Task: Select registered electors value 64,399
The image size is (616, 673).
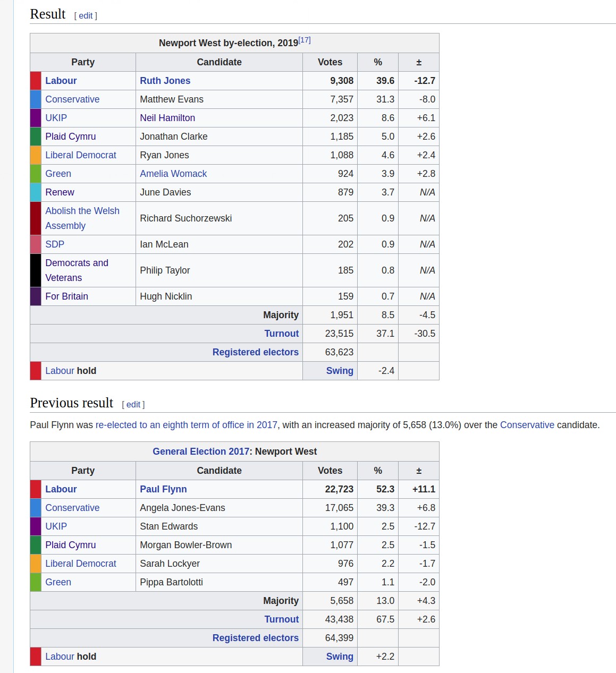Action: pos(339,638)
